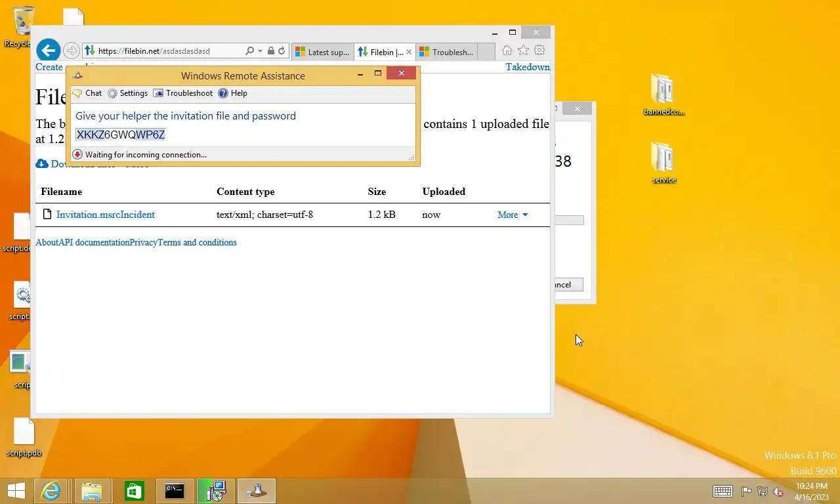Open File Explorer from taskbar
This screenshot has width=840, height=504.
(92, 491)
